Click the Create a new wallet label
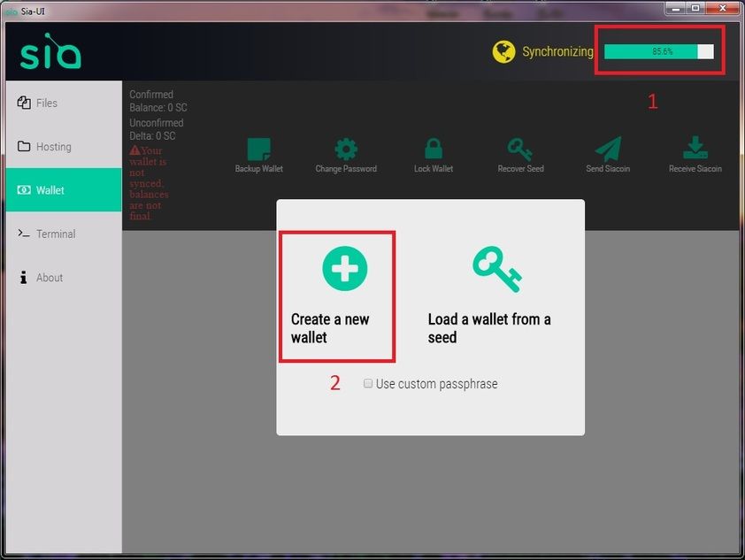The image size is (745, 560). click(330, 328)
